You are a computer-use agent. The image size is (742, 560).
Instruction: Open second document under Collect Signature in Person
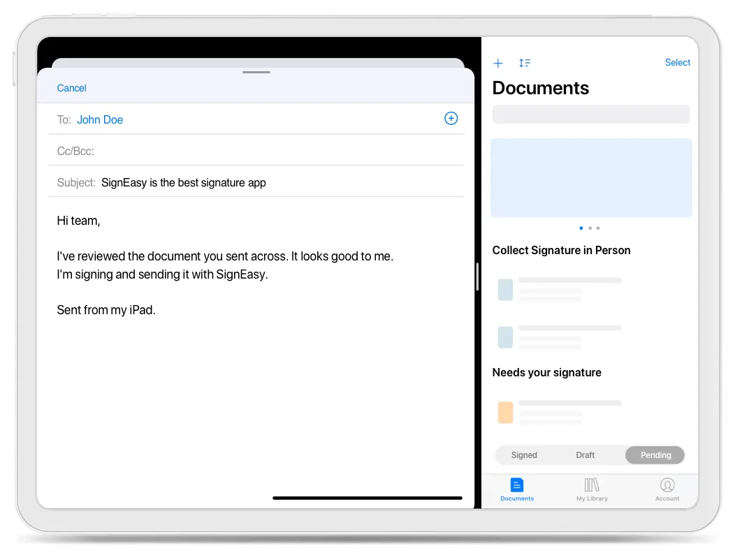(560, 337)
